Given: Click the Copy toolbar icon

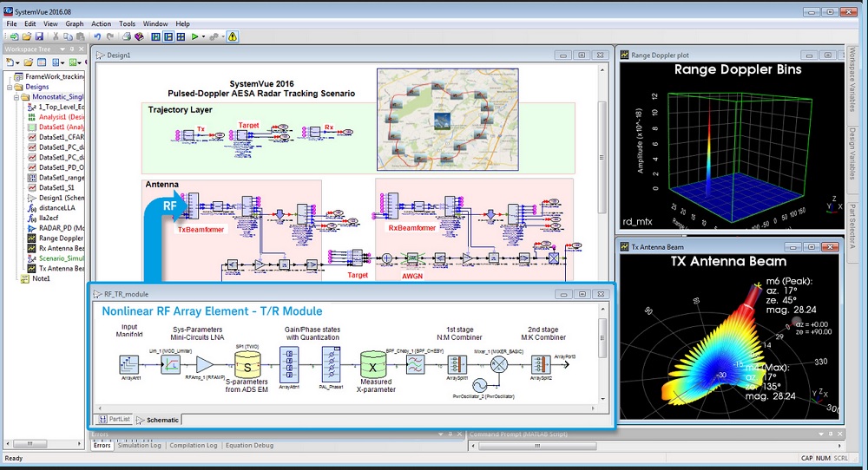Looking at the screenshot, I should 68,36.
